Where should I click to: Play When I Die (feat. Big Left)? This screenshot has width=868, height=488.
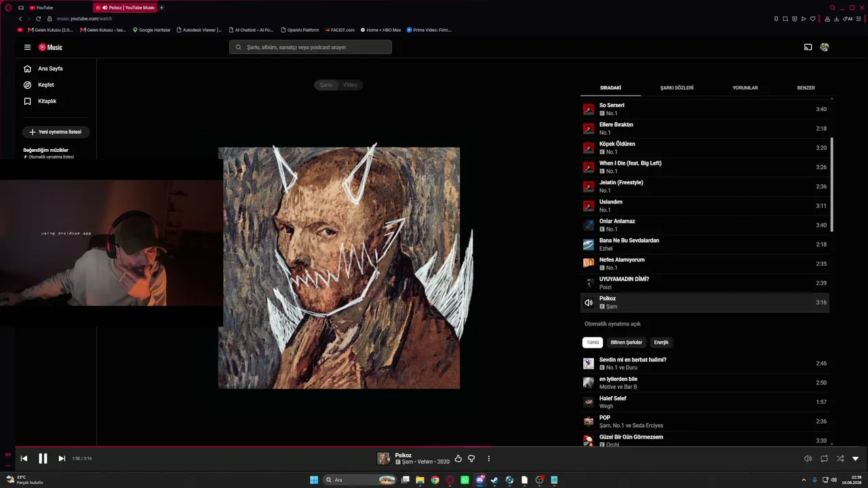click(705, 167)
